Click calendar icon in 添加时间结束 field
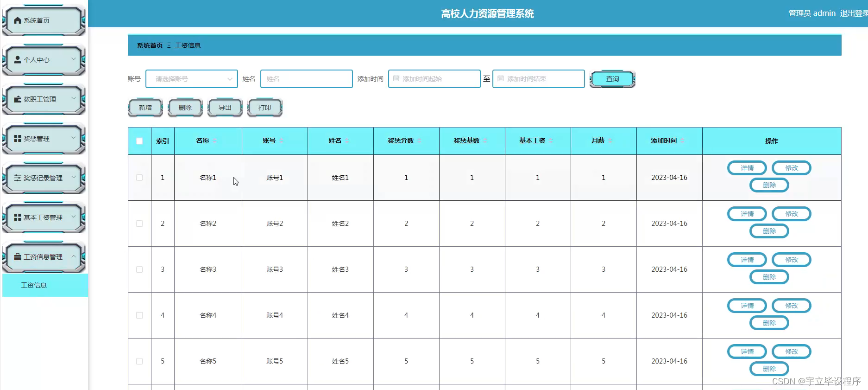868x390 pixels. click(500, 79)
